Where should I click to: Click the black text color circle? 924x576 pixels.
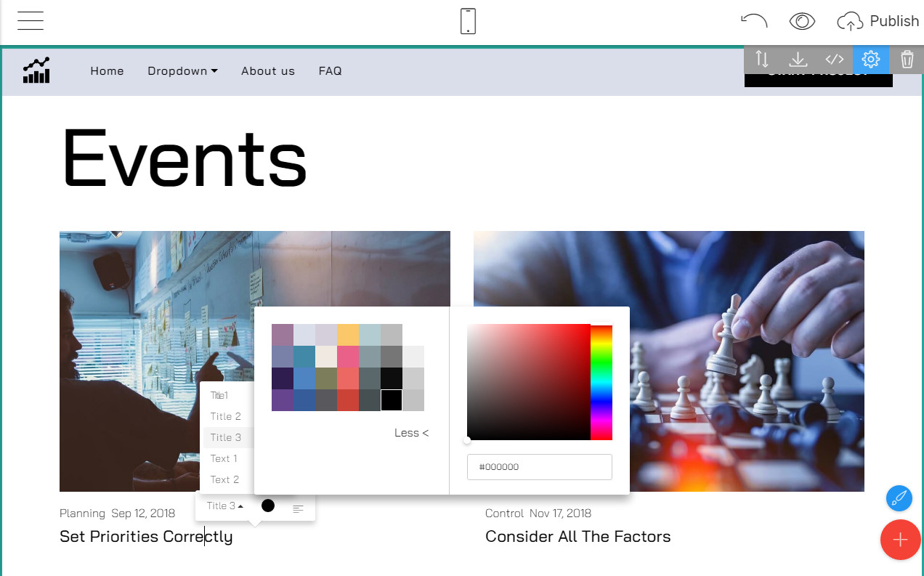pos(268,506)
